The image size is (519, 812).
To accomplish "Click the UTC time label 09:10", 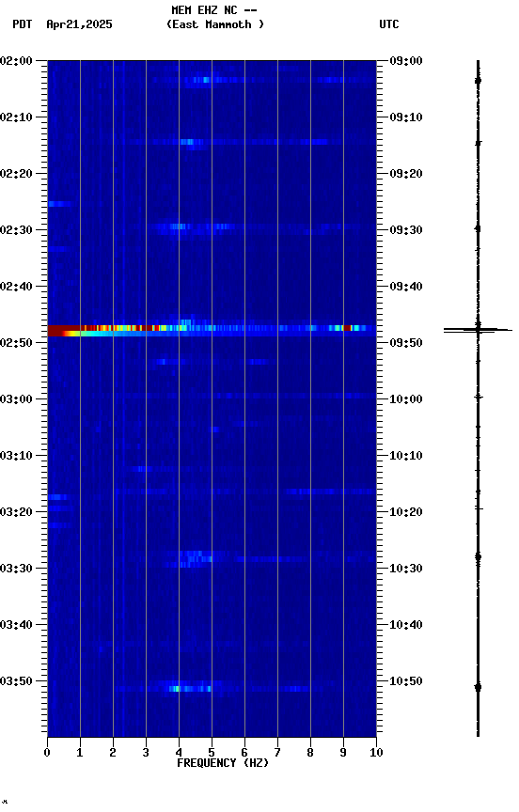I will click(406, 117).
